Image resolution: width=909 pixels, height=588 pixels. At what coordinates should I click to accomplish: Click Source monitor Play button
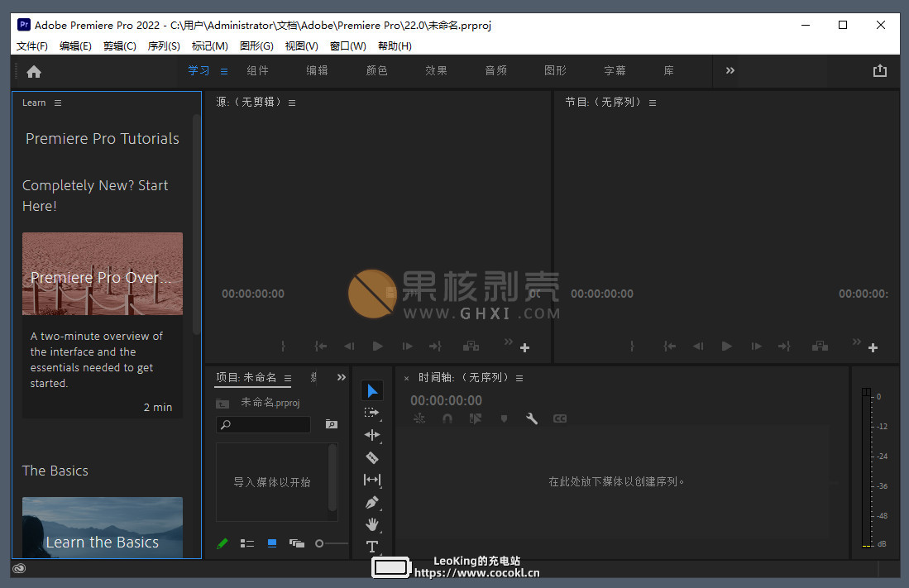(x=378, y=347)
